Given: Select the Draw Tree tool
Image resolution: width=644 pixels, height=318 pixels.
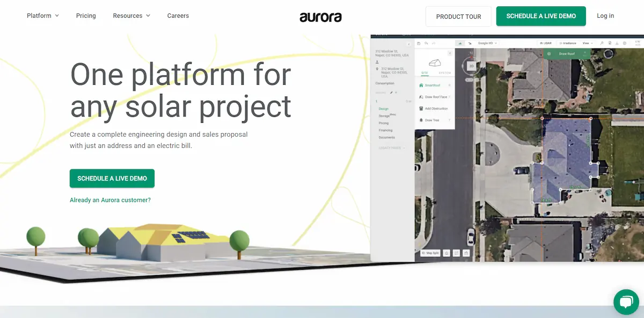Looking at the screenshot, I should pyautogui.click(x=435, y=120).
